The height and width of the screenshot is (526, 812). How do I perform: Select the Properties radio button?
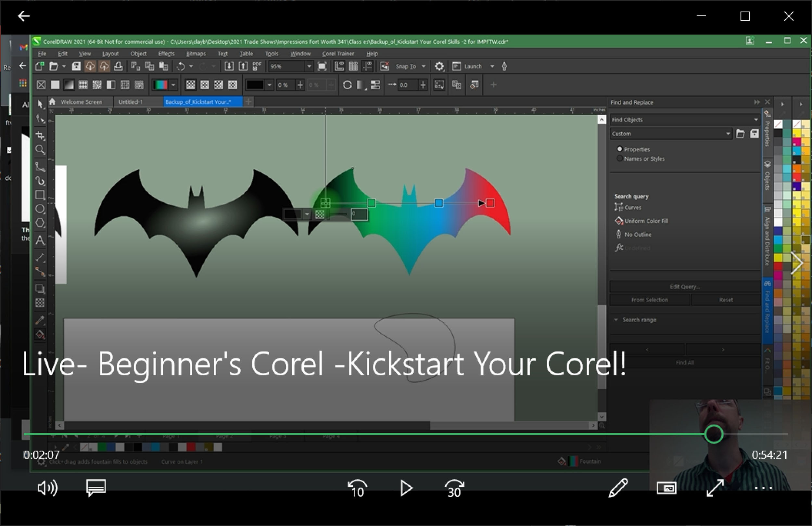(x=620, y=149)
